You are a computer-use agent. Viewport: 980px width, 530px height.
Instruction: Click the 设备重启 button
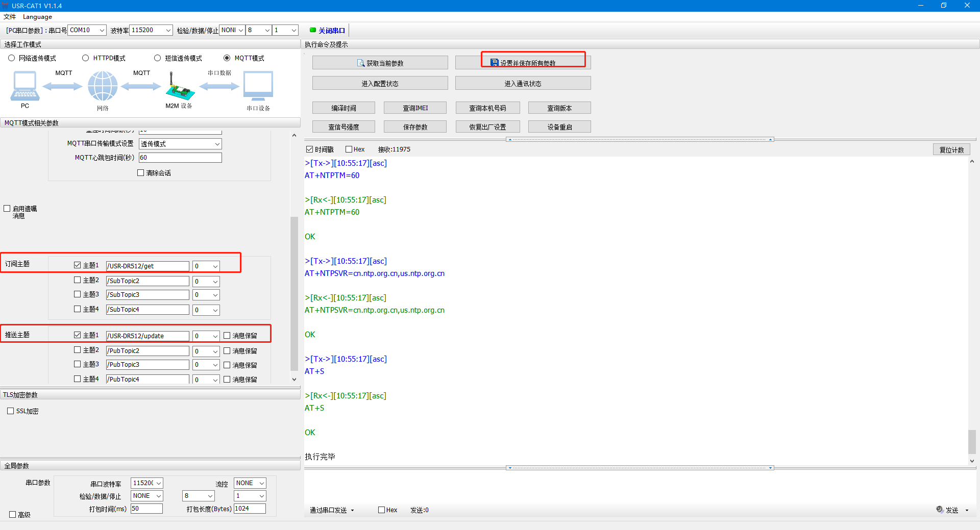click(x=559, y=127)
